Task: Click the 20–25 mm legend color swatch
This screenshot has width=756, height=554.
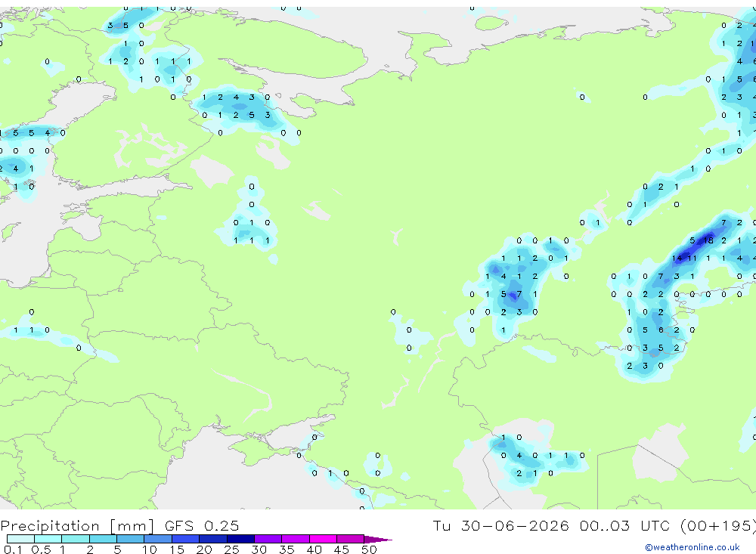Action: coord(213,539)
